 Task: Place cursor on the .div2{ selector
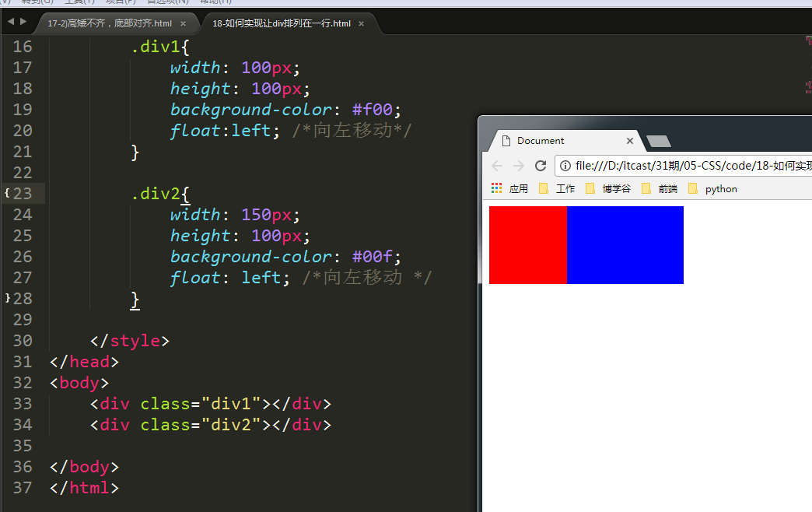[160, 194]
